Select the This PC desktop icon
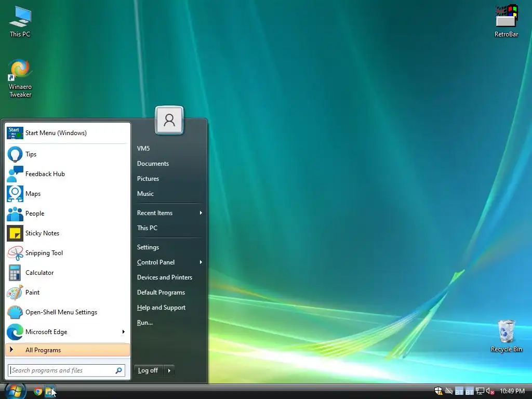This screenshot has width=532, height=399. 20,21
